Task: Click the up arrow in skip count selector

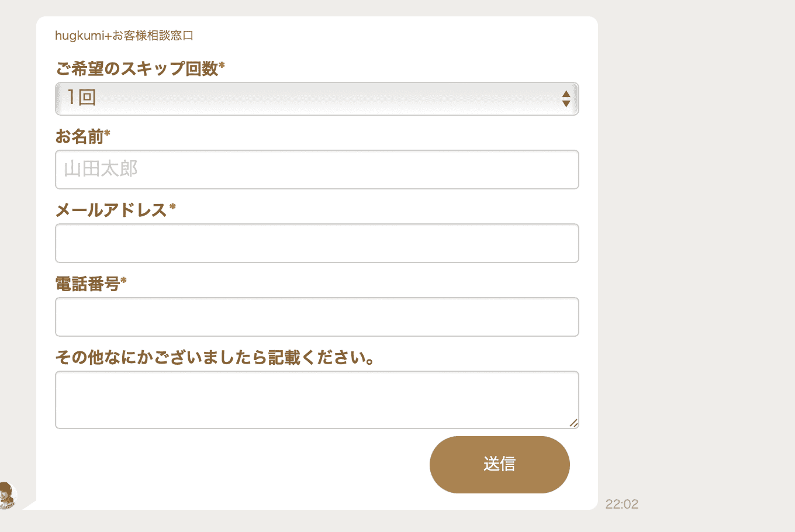Action: pyautogui.click(x=566, y=94)
